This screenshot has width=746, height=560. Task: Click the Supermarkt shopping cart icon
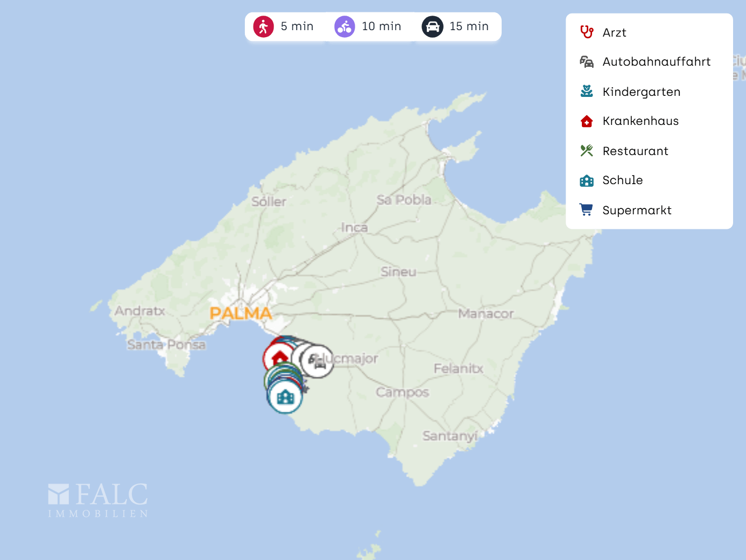(587, 210)
